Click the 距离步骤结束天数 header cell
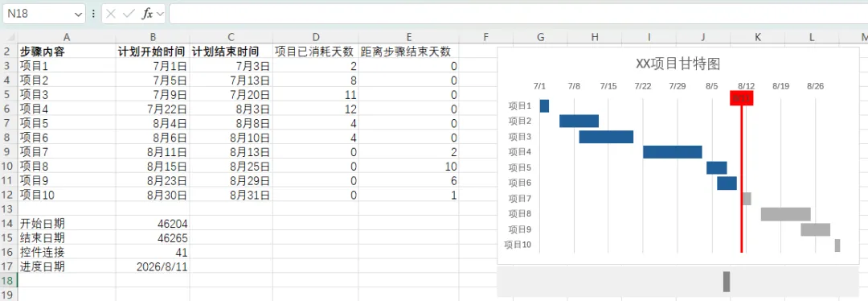This screenshot has height=301, width=868. (x=408, y=52)
